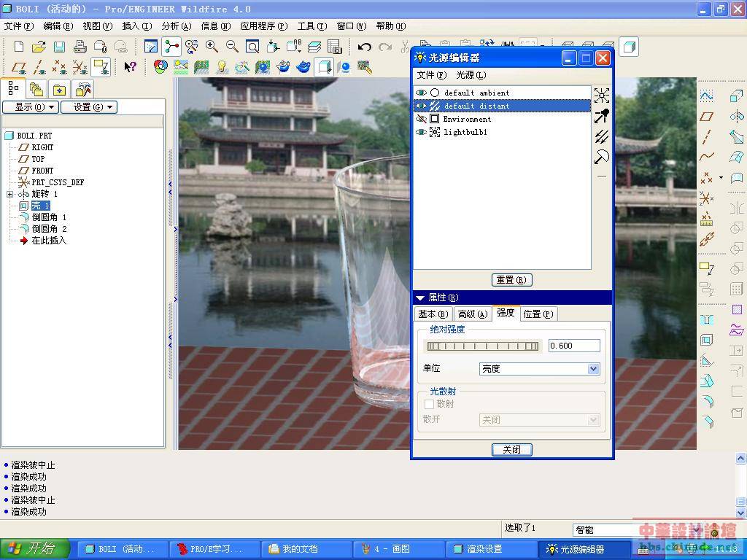
Task: Add a new skylight light source
Action: pyautogui.click(x=601, y=157)
